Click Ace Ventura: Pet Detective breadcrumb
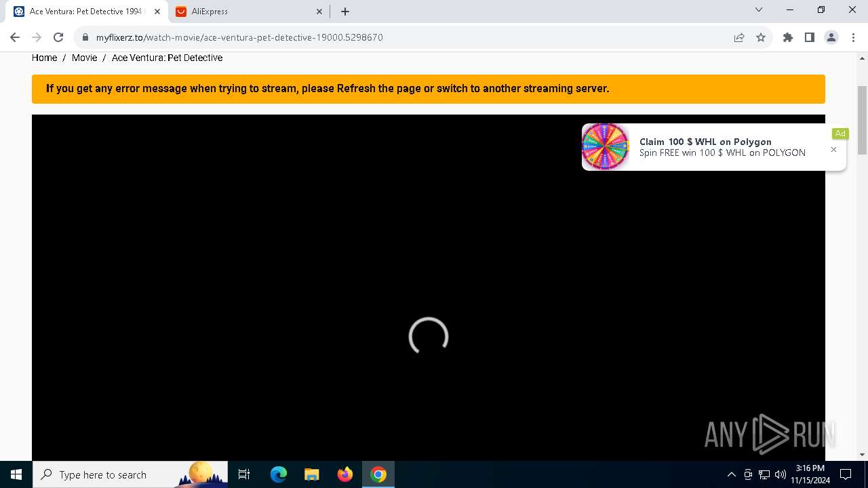The height and width of the screenshot is (488, 868). click(x=167, y=58)
